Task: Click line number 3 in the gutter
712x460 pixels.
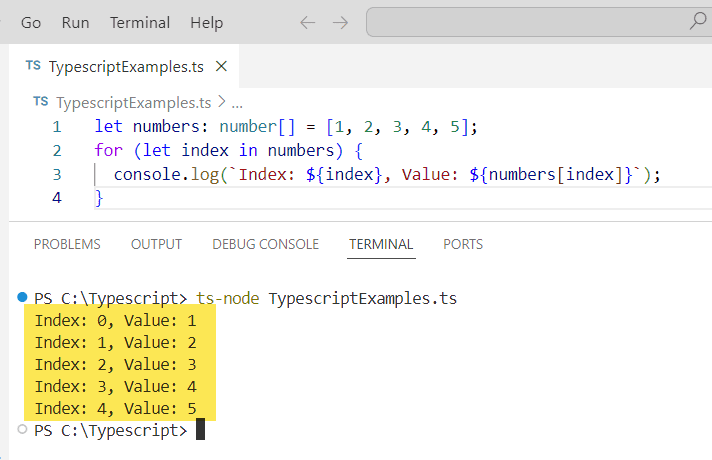Action: point(57,174)
